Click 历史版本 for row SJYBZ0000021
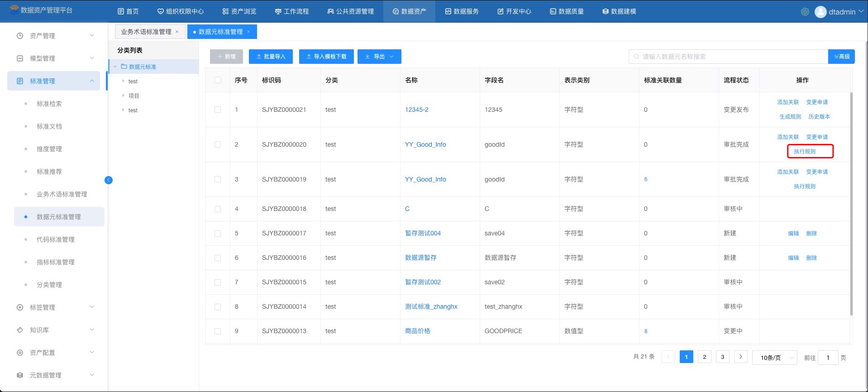The image size is (868, 392). click(x=819, y=116)
